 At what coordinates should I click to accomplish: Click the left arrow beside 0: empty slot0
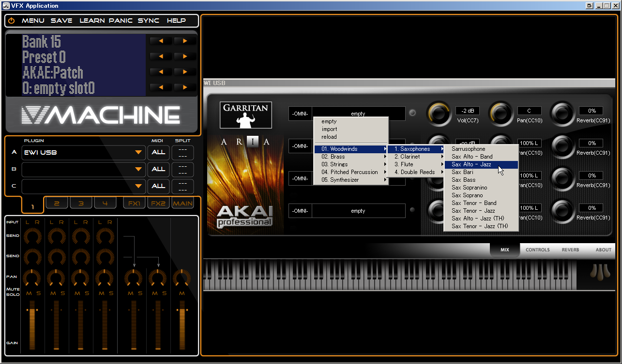click(161, 87)
